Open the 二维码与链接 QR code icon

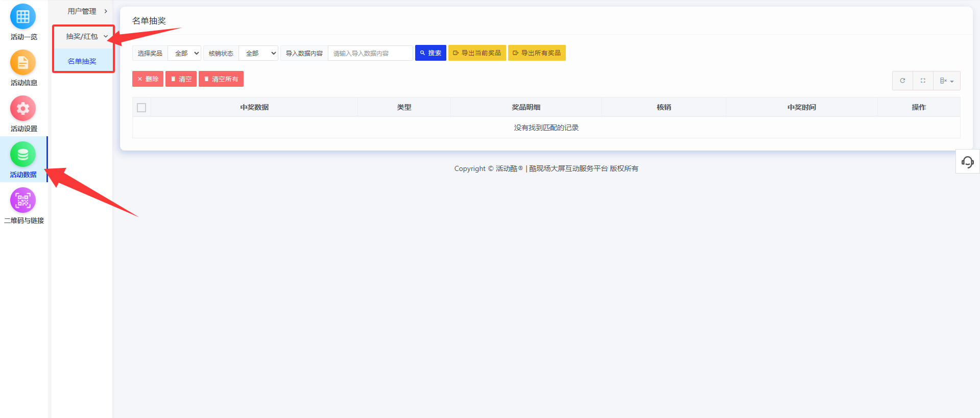(x=23, y=201)
